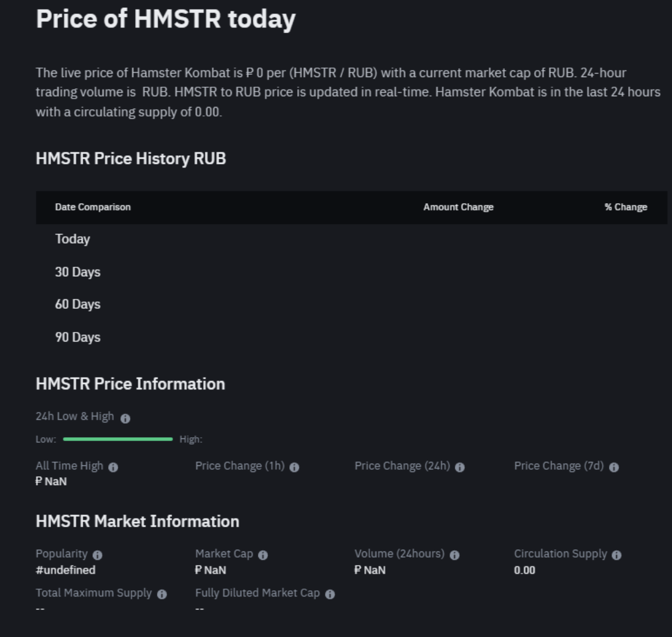Select the 90 Days history row
Image resolution: width=672 pixels, height=637 pixels.
pos(78,338)
